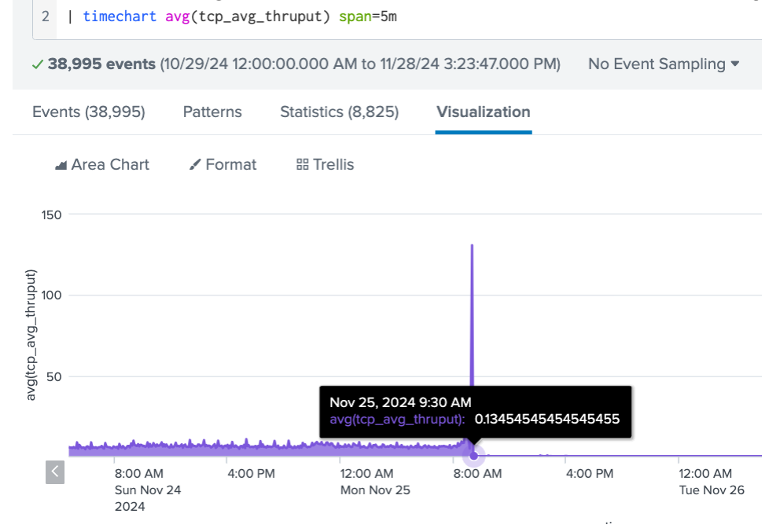The width and height of the screenshot is (780, 532).
Task: Click the 12:00 AM Mon Nov 25 axis label
Action: tap(366, 474)
